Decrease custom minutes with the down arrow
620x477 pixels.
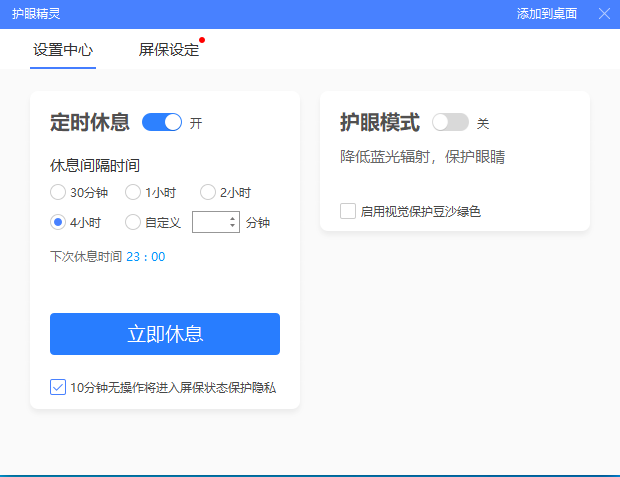(233, 226)
